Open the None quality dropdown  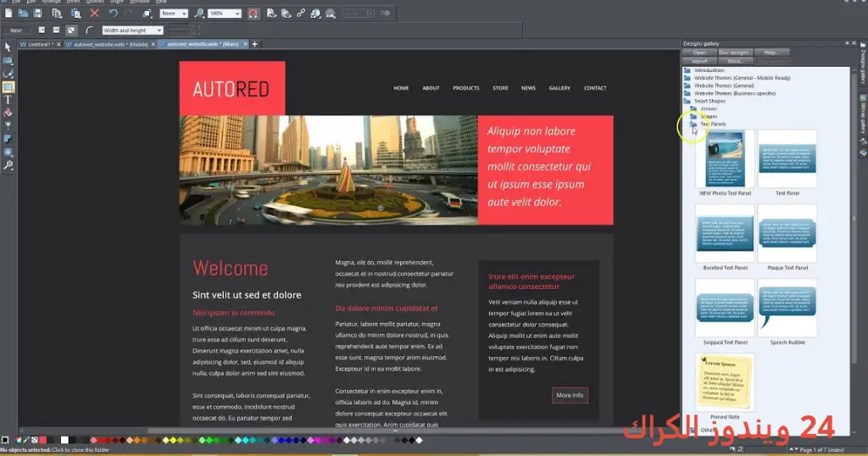(x=174, y=14)
